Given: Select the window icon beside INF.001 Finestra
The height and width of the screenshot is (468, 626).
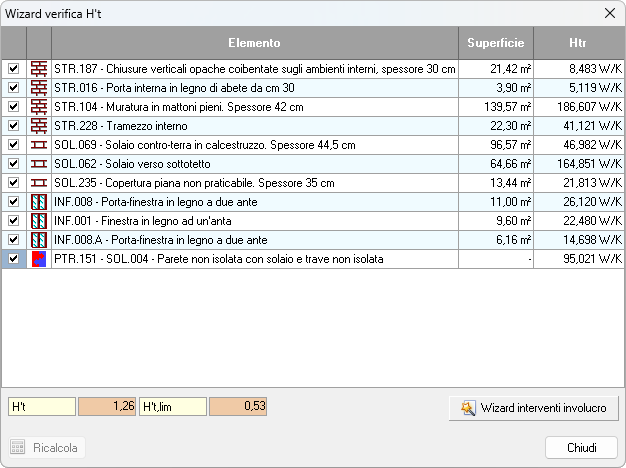Looking at the screenshot, I should 39,221.
